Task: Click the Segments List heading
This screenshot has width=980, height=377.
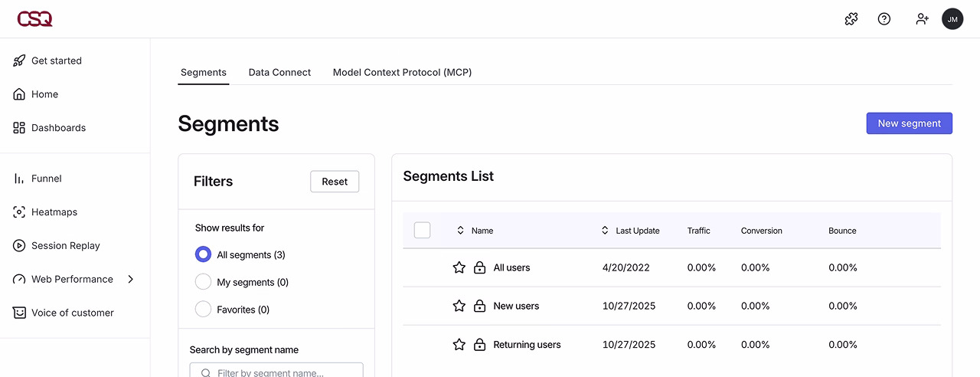Action: click(449, 176)
